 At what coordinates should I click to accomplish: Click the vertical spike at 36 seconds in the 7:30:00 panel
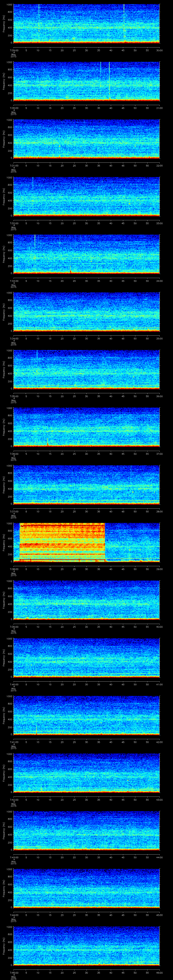tap(101, 68)
